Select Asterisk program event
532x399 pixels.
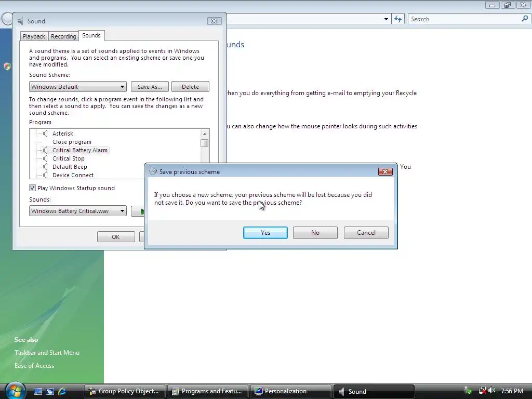[63, 134]
